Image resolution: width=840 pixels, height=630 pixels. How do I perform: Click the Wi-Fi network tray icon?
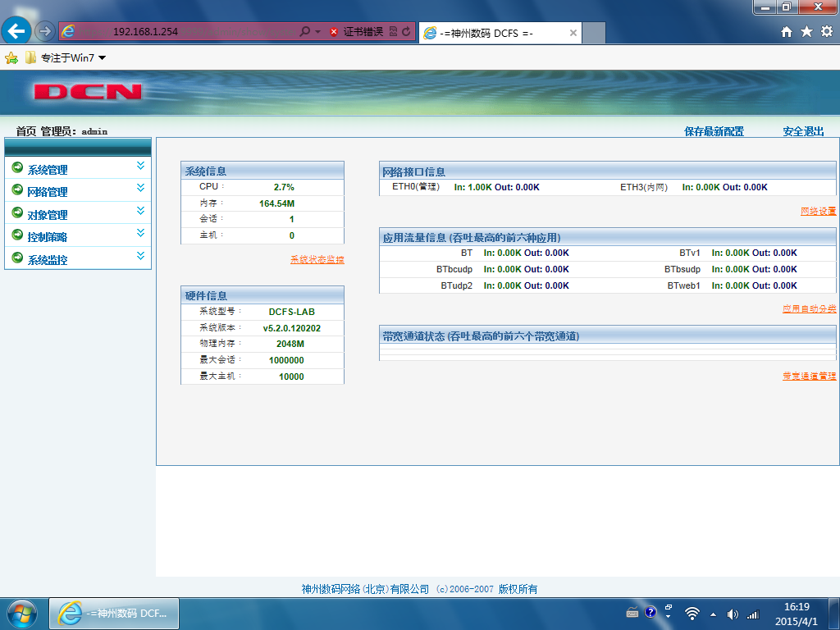click(692, 614)
